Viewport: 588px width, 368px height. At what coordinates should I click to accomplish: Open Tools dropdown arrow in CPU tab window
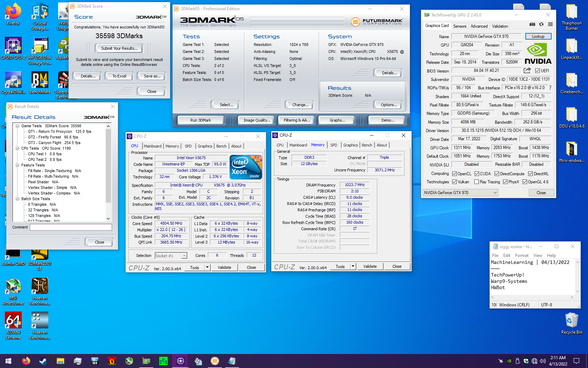coord(207,267)
